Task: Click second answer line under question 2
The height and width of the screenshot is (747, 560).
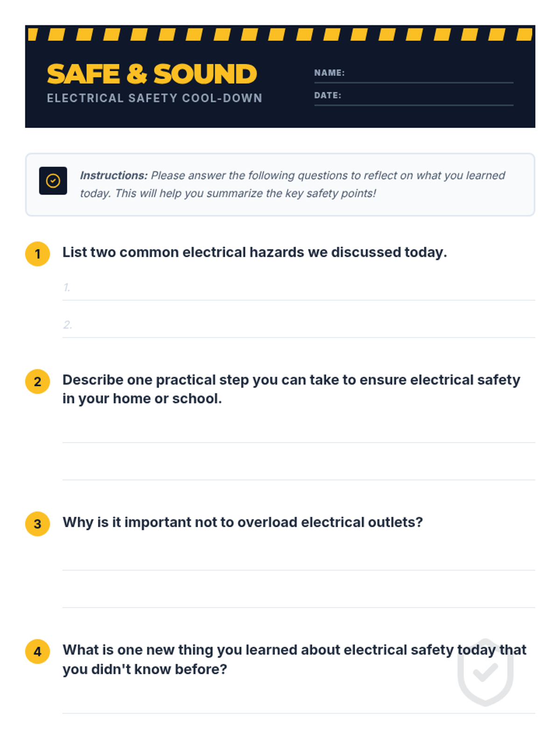Action: pyautogui.click(x=299, y=468)
